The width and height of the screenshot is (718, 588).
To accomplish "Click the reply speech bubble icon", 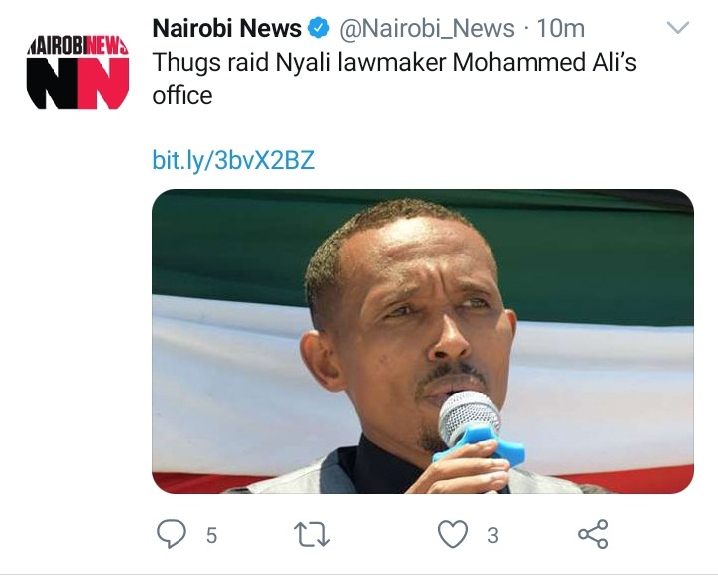I will coord(172,534).
